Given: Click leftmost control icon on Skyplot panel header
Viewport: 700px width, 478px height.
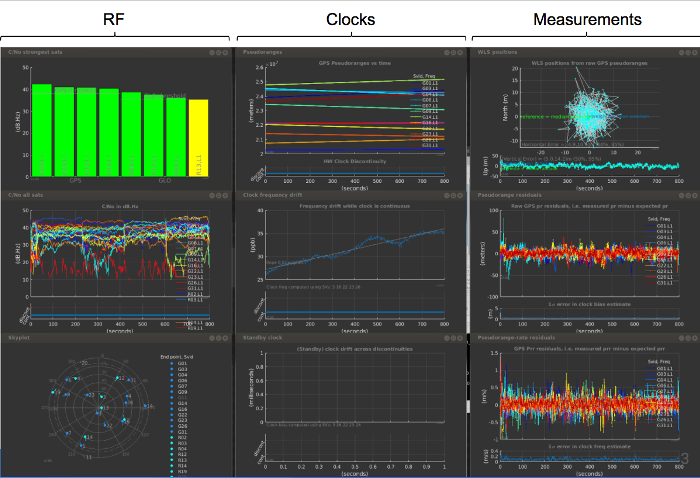Looking at the screenshot, I should [x=210, y=338].
